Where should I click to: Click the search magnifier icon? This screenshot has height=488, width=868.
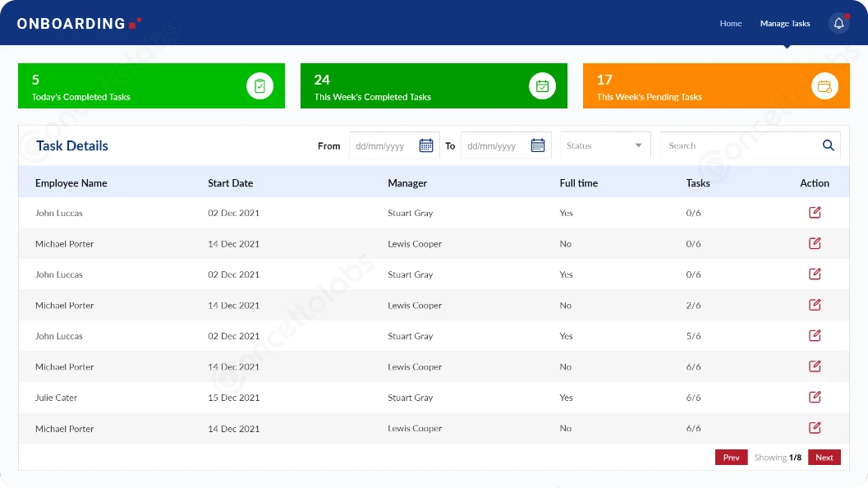(x=828, y=145)
